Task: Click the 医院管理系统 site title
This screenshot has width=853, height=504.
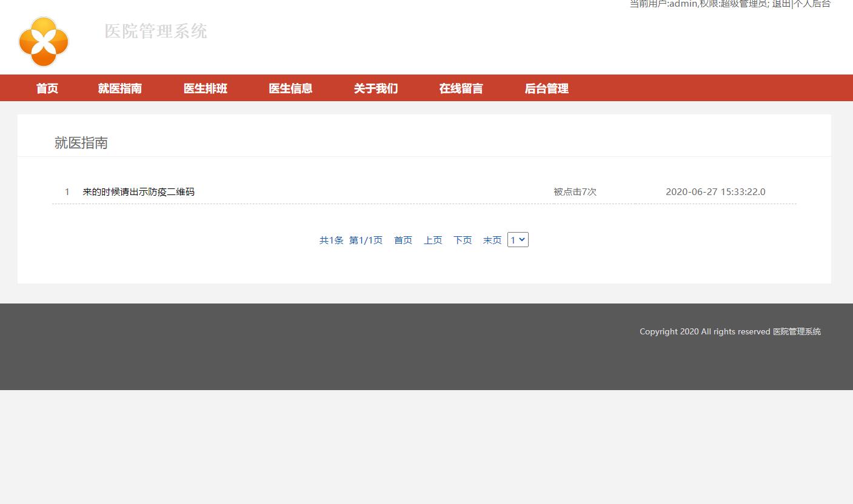Action: click(x=156, y=31)
